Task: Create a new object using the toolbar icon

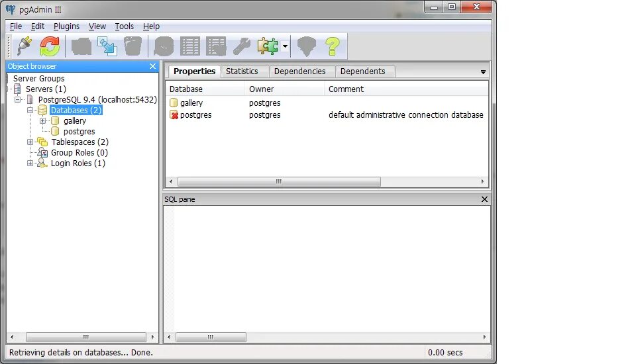Action: (x=107, y=46)
